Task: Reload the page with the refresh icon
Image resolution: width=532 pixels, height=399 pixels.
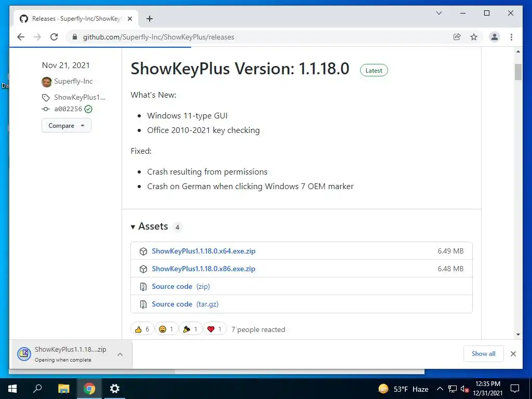Action: 54,37
